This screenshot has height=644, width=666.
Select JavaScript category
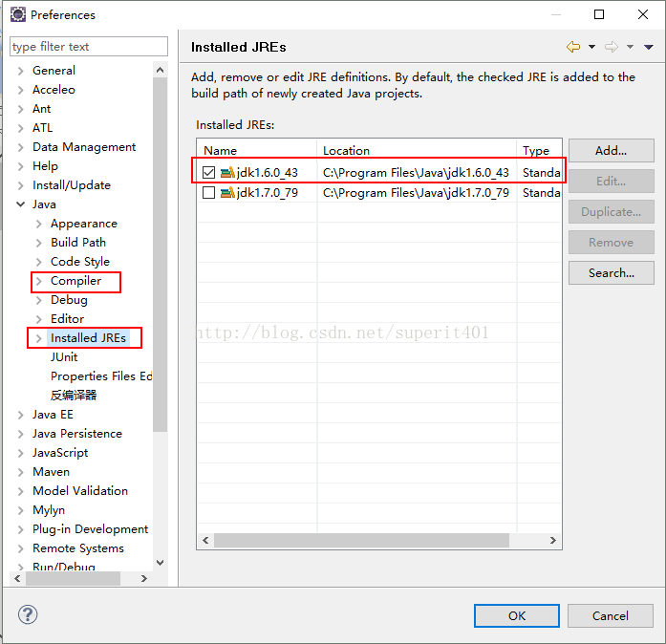(60, 452)
